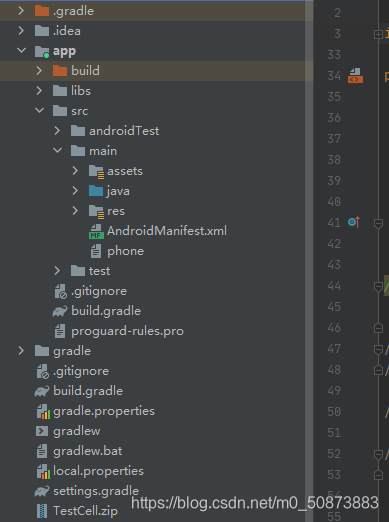Image resolution: width=389 pixels, height=522 pixels.
Task: Click the gradle.properties chart icon
Action: (x=43, y=411)
